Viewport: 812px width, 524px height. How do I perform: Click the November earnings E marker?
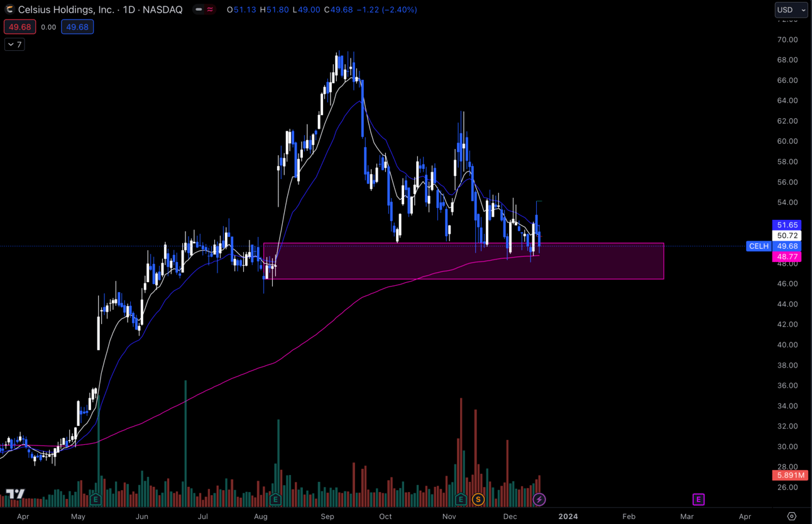tap(461, 499)
